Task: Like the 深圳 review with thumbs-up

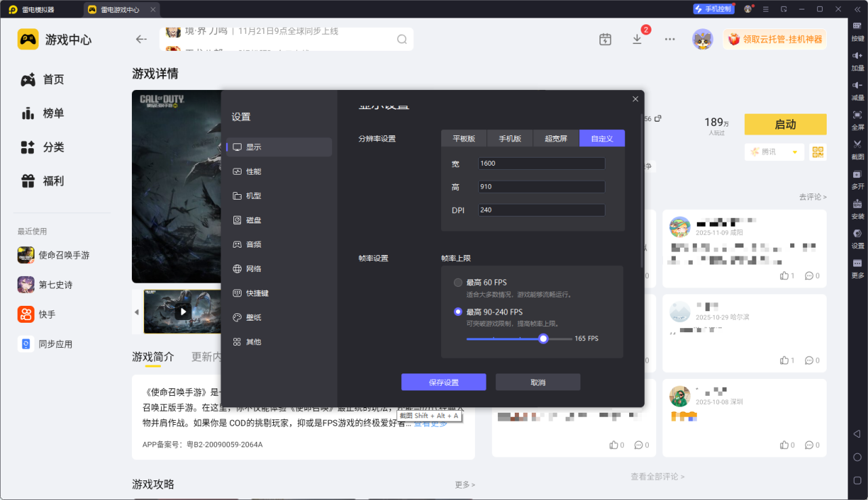Action: point(785,445)
